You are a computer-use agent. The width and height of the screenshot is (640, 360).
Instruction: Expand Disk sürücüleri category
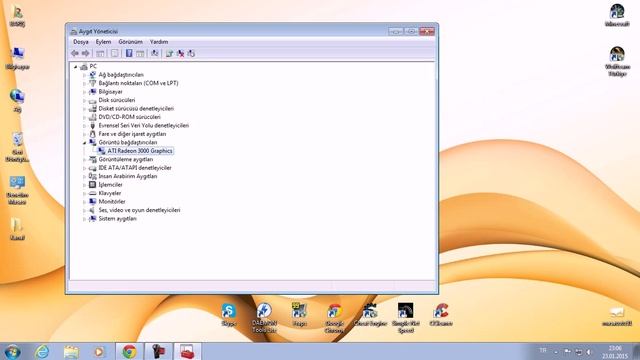click(x=84, y=100)
